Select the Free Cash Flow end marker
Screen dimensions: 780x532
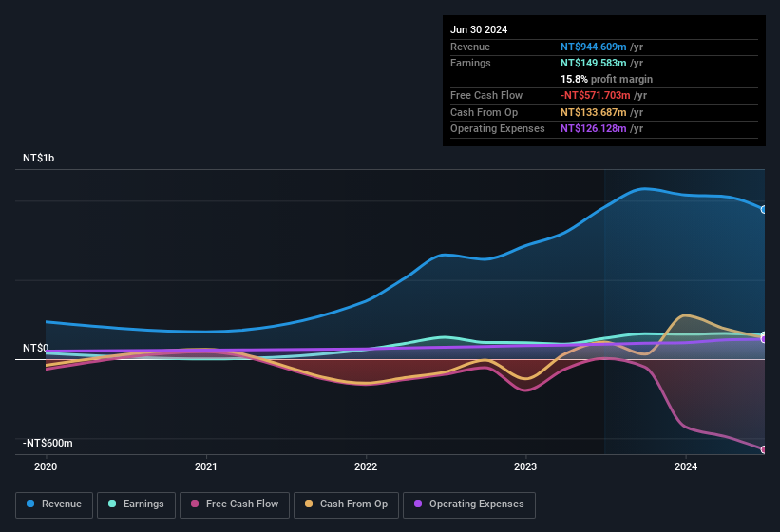click(x=764, y=449)
